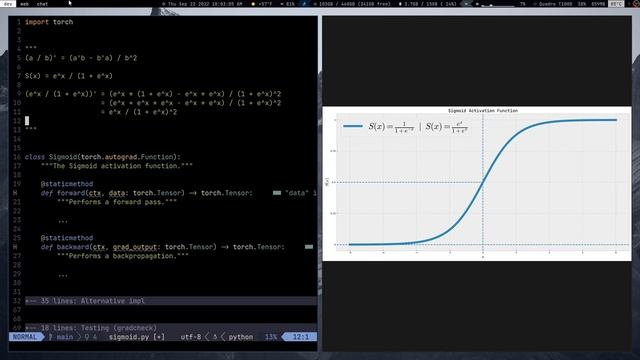Switch to the web workspace

pyautogui.click(x=24, y=4)
